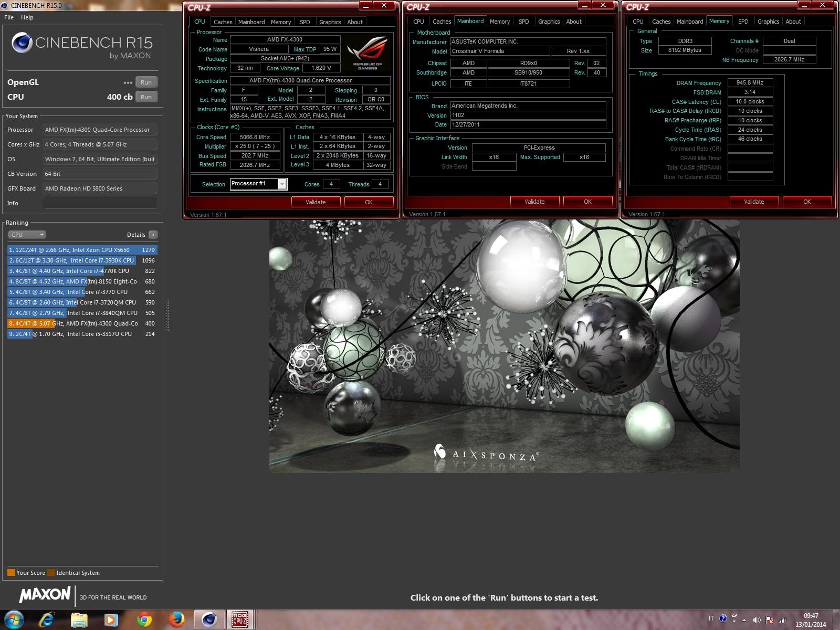Select highlighted ranking row AMD FX-4300

coord(82,323)
